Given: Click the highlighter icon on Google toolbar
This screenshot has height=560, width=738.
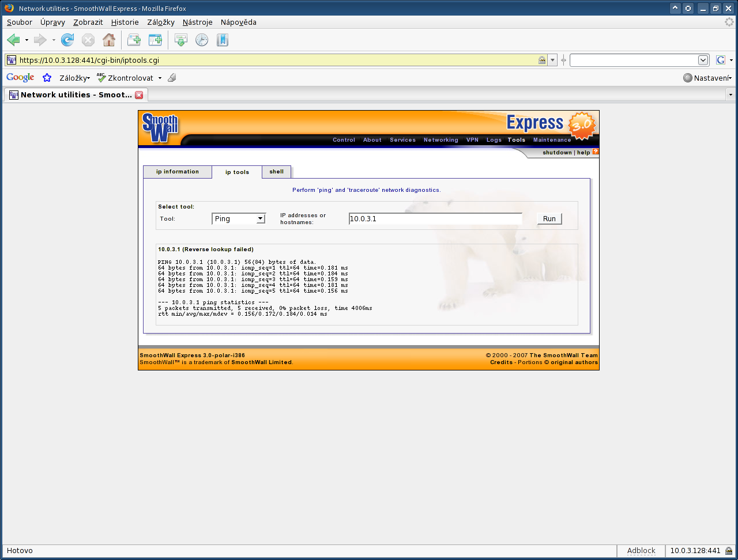Looking at the screenshot, I should (x=172, y=78).
